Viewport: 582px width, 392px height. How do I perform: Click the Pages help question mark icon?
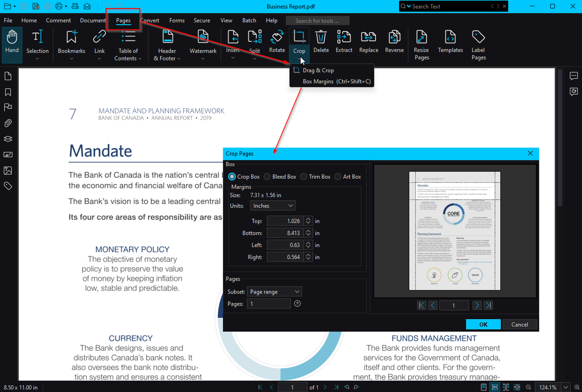click(297, 303)
